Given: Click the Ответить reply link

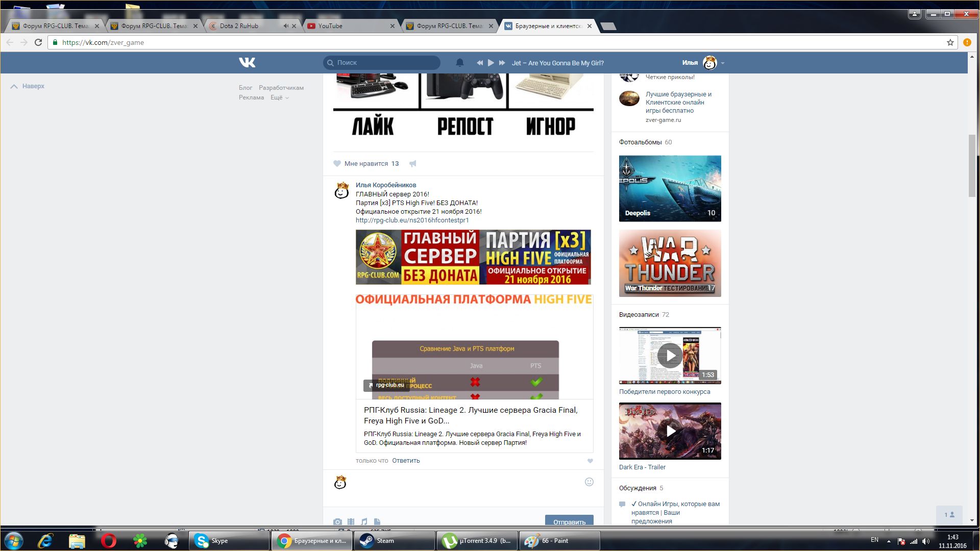Looking at the screenshot, I should (x=406, y=461).
